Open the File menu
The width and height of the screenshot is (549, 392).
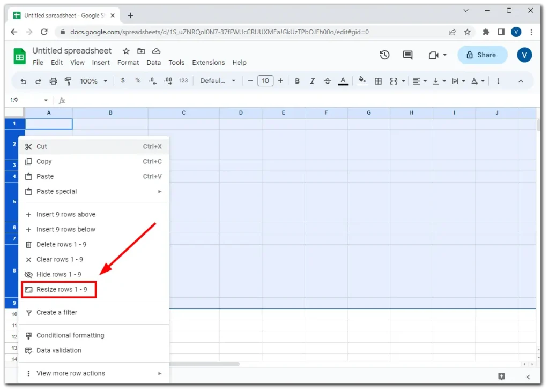[x=38, y=63]
